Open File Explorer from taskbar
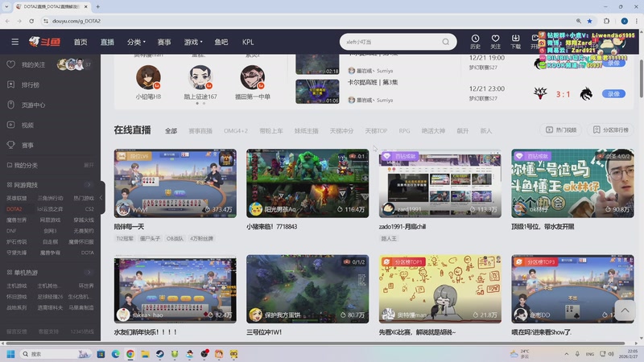Image resolution: width=644 pixels, height=362 pixels. click(145, 354)
